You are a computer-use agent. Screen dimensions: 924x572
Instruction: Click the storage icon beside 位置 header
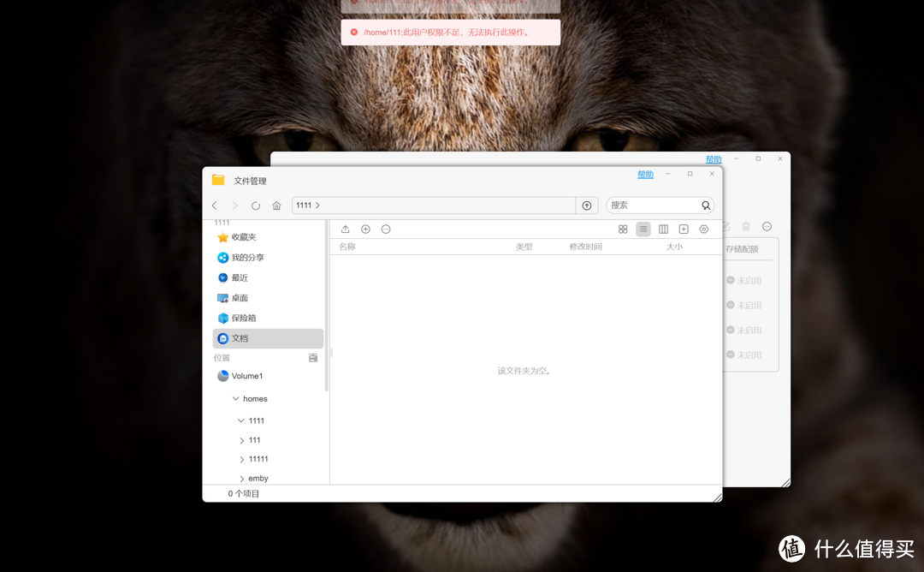coord(313,357)
